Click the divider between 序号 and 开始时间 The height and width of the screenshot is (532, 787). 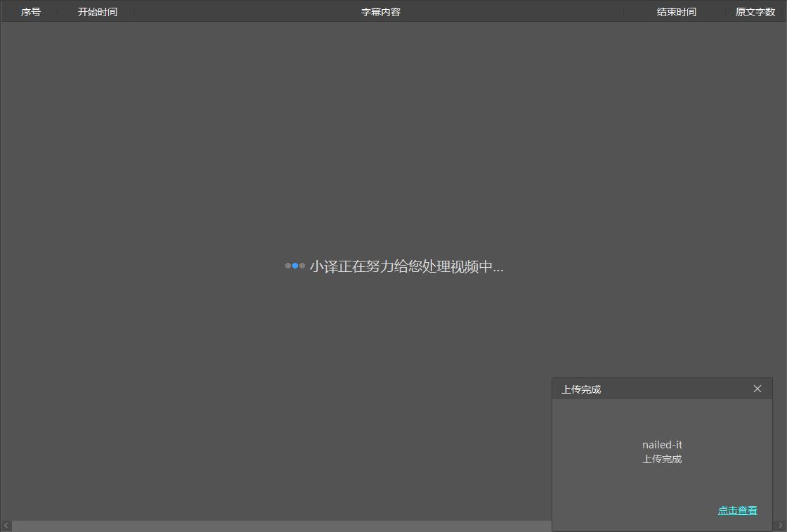click(58, 12)
